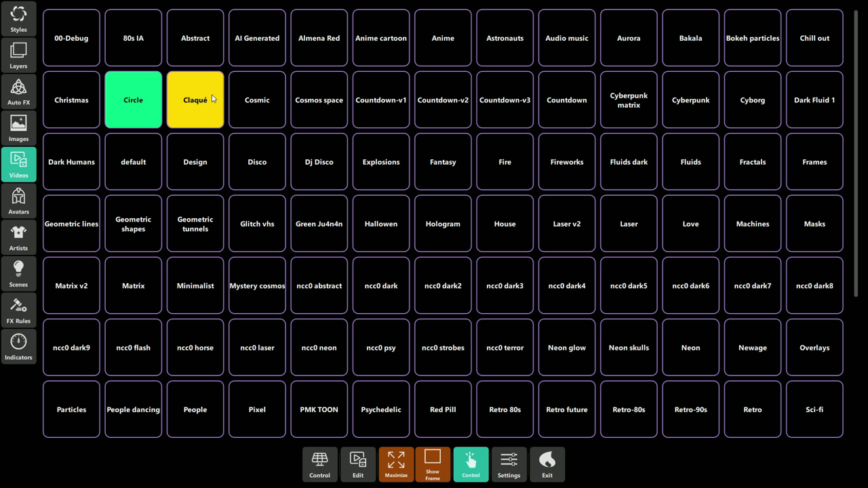Pick the Geometric tunnels tile

coord(195,224)
